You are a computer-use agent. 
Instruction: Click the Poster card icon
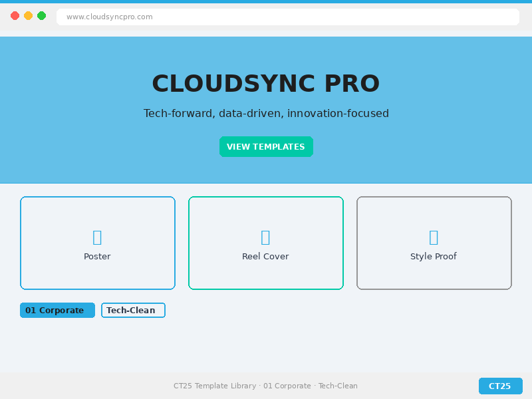pos(97,237)
